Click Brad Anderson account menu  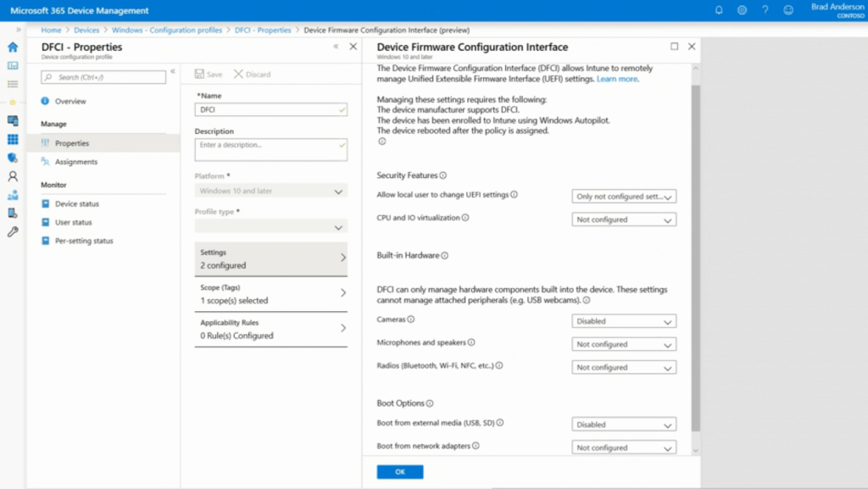pos(837,10)
